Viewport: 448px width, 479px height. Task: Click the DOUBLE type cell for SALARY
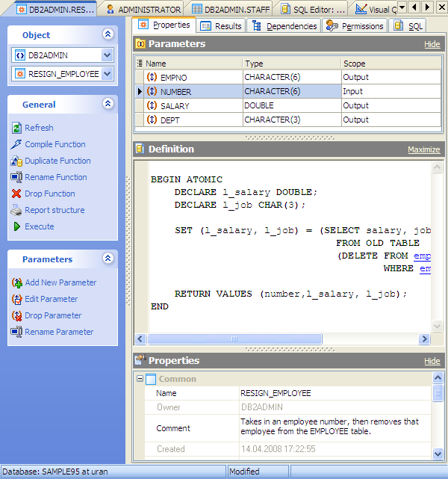(x=292, y=105)
